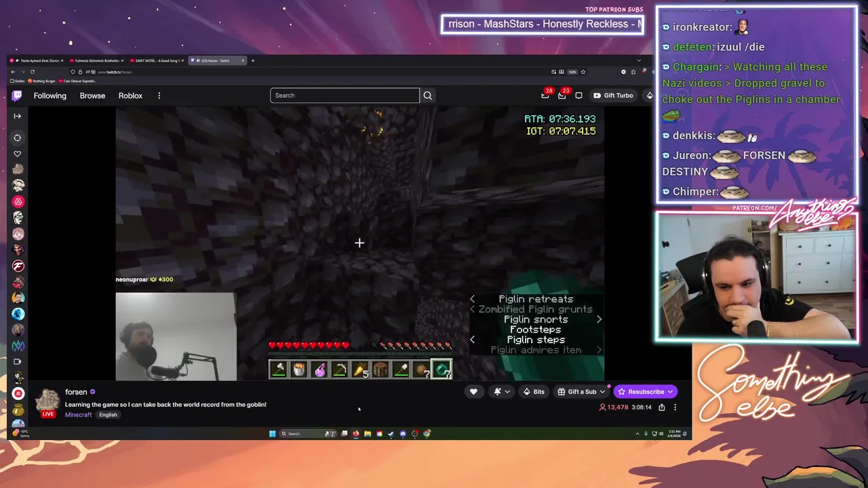The height and width of the screenshot is (488, 868).
Task: Open the sidebar heart followed-channels icon
Action: point(18,154)
